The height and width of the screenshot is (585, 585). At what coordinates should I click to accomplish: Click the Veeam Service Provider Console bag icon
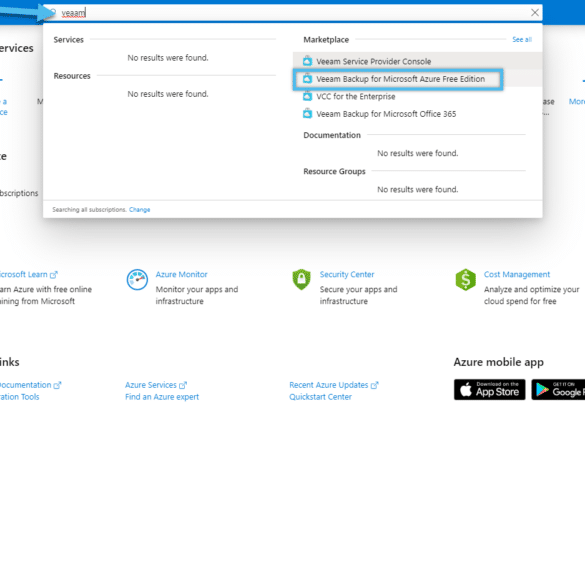click(x=307, y=61)
